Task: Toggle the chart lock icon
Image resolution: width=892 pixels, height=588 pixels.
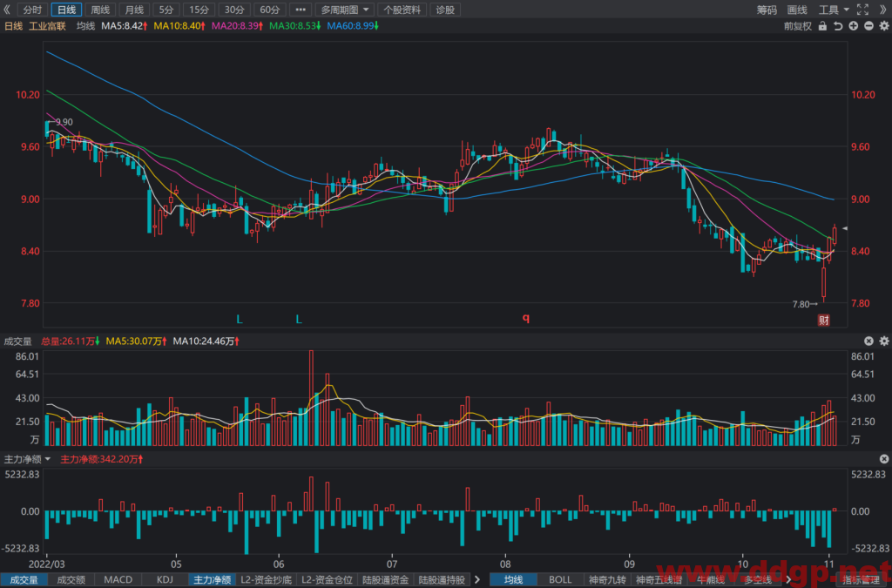Action: tap(822, 25)
